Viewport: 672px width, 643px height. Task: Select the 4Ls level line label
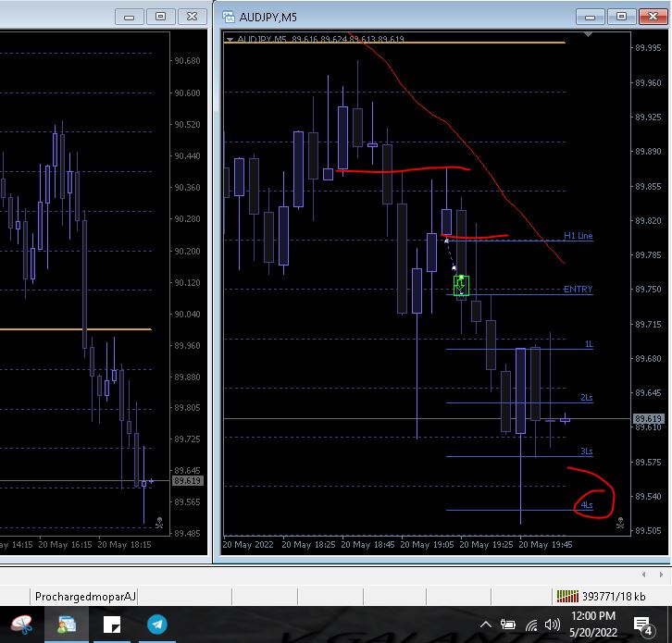[x=587, y=505]
